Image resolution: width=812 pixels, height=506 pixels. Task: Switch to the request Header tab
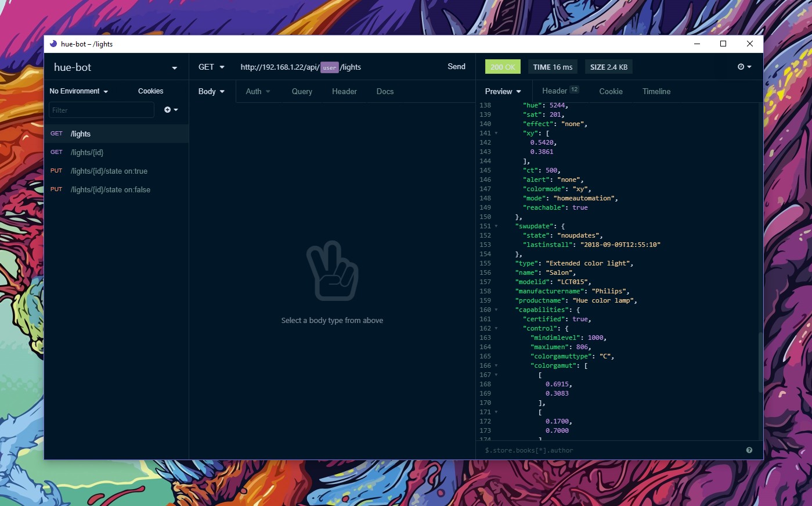click(x=344, y=91)
